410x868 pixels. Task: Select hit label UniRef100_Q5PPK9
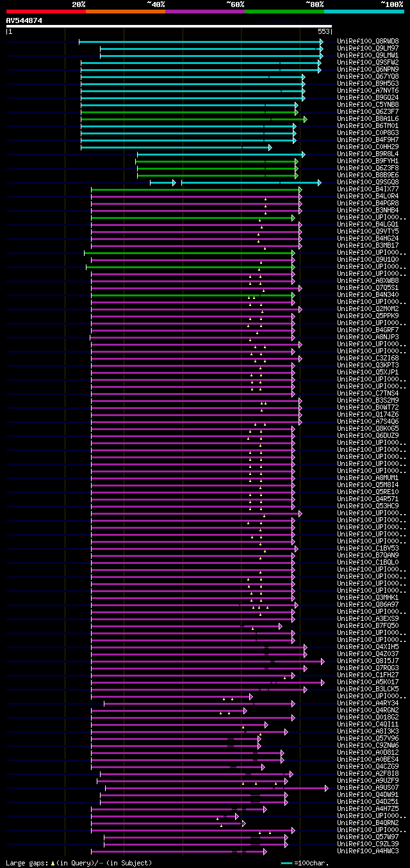368,316
